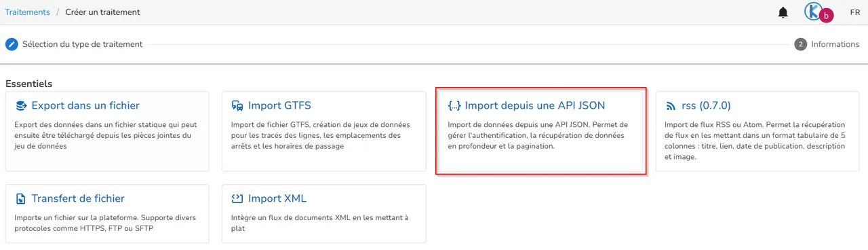
Task: Choose the 'Import XML' card
Action: pos(324,213)
